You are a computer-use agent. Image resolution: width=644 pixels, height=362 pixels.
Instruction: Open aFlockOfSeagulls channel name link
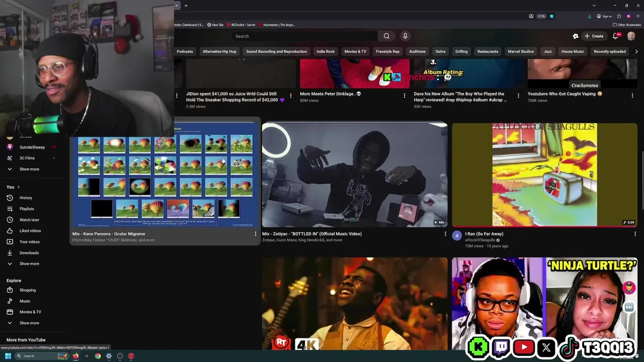pos(480,240)
